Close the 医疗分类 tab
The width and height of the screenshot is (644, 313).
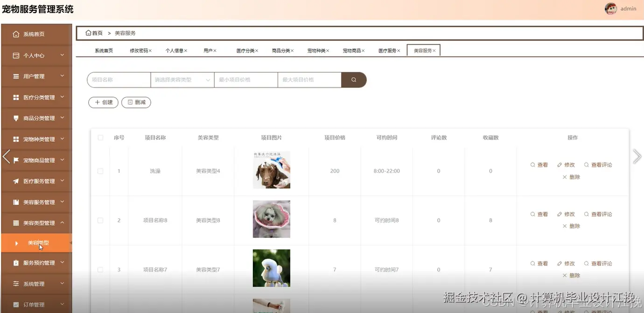click(257, 50)
